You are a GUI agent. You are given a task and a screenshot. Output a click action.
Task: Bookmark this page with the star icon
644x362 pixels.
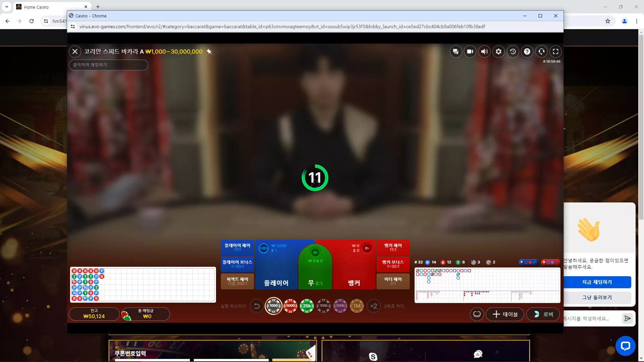coord(608,21)
